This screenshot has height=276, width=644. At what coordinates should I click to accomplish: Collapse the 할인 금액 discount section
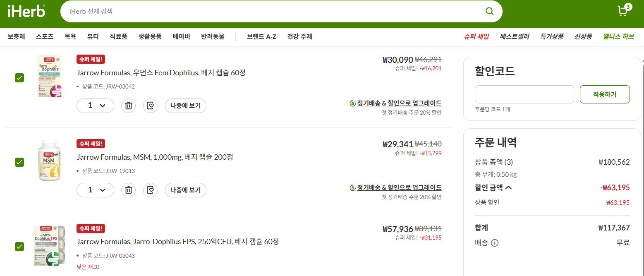point(509,187)
